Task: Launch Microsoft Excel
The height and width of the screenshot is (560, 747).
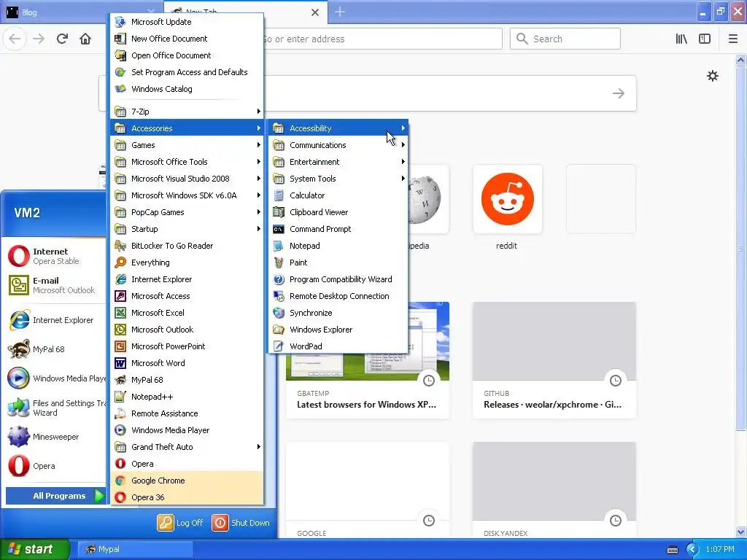Action: tap(187, 312)
